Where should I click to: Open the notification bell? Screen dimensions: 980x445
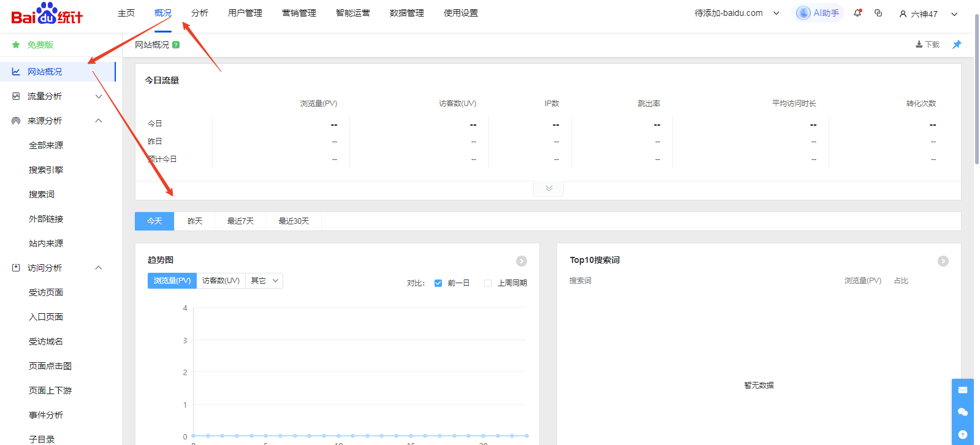click(x=857, y=13)
